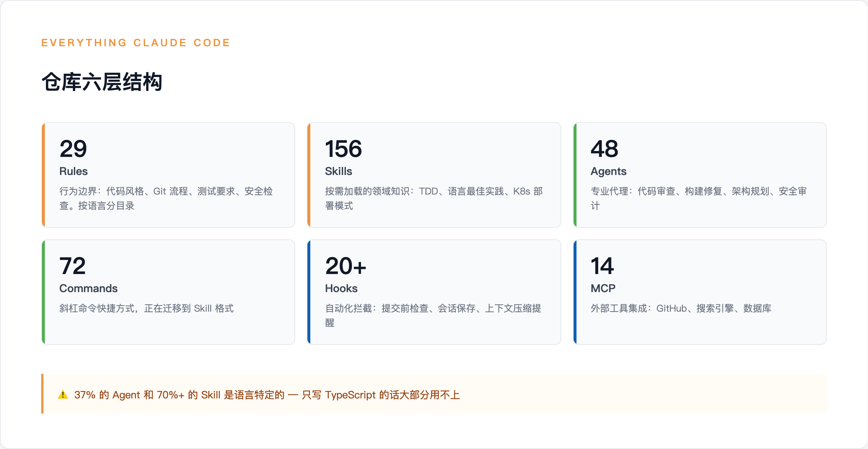Click the EVERYTHING CLAUDE CODE label
This screenshot has height=449, width=868.
click(135, 42)
